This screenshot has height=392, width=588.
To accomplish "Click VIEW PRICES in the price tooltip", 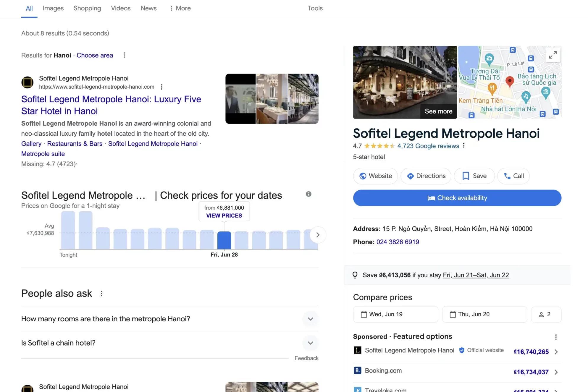I will [224, 216].
